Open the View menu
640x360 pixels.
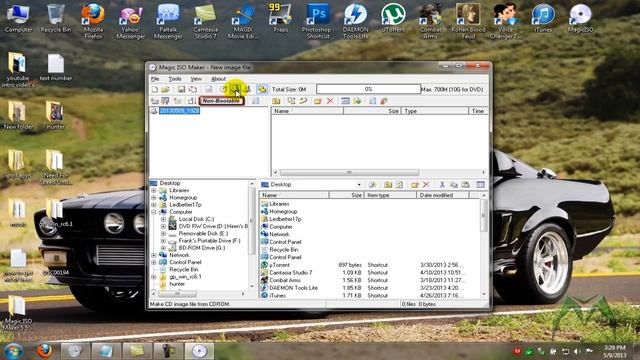pos(196,79)
